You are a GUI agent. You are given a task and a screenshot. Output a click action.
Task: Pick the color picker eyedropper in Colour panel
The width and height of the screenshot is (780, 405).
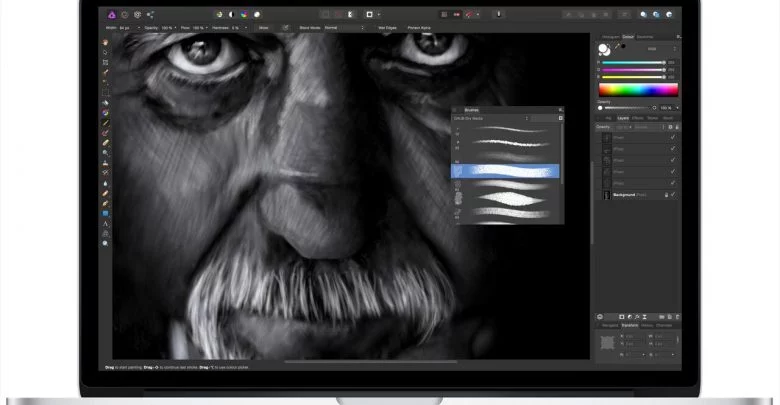pos(619,47)
